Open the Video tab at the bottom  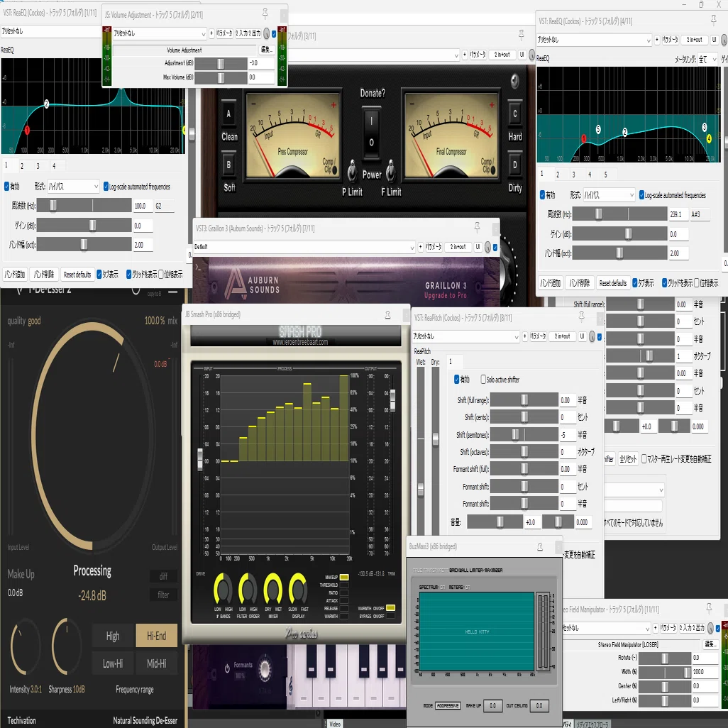335,724
